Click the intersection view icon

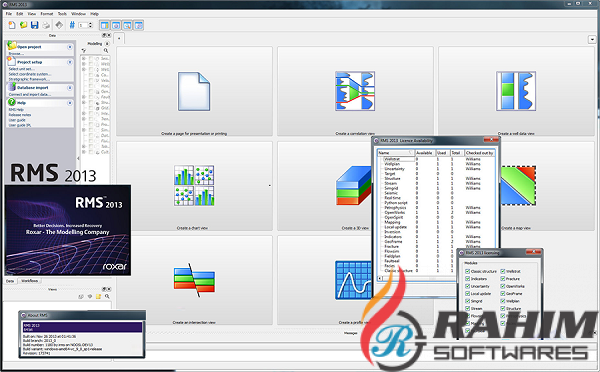pyautogui.click(x=194, y=280)
